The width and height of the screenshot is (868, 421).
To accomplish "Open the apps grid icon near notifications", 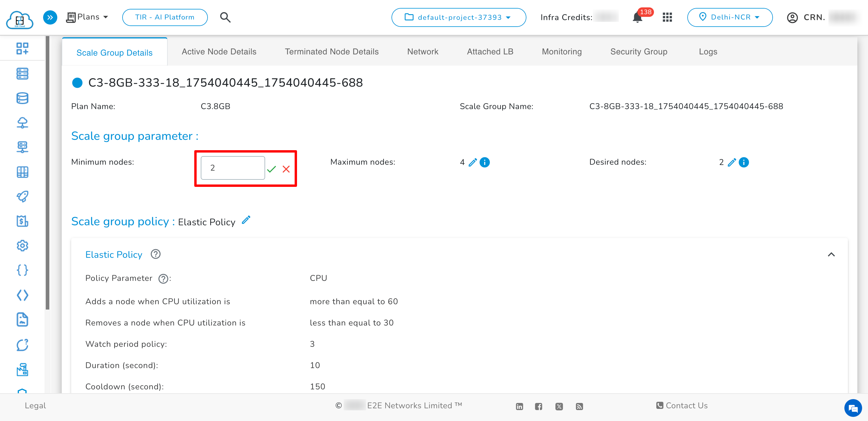I will tap(667, 17).
